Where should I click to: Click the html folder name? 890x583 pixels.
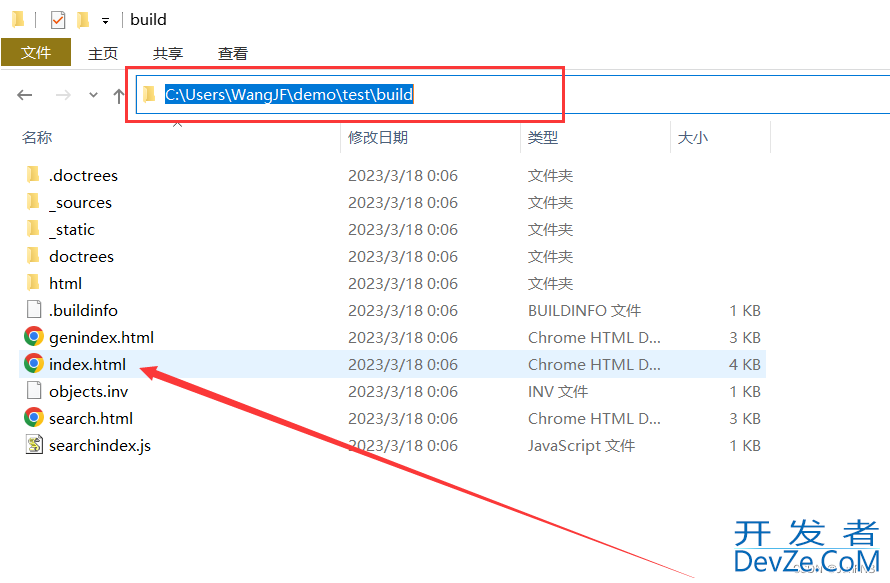65,283
